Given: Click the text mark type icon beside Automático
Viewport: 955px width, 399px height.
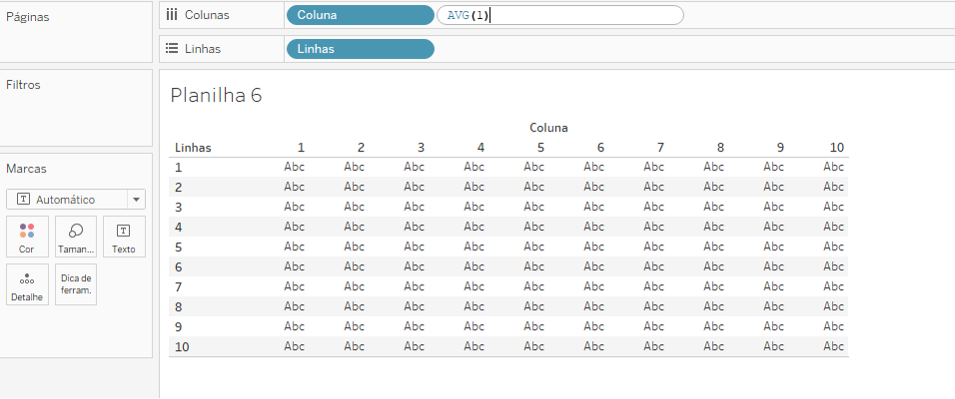Looking at the screenshot, I should pos(24,200).
